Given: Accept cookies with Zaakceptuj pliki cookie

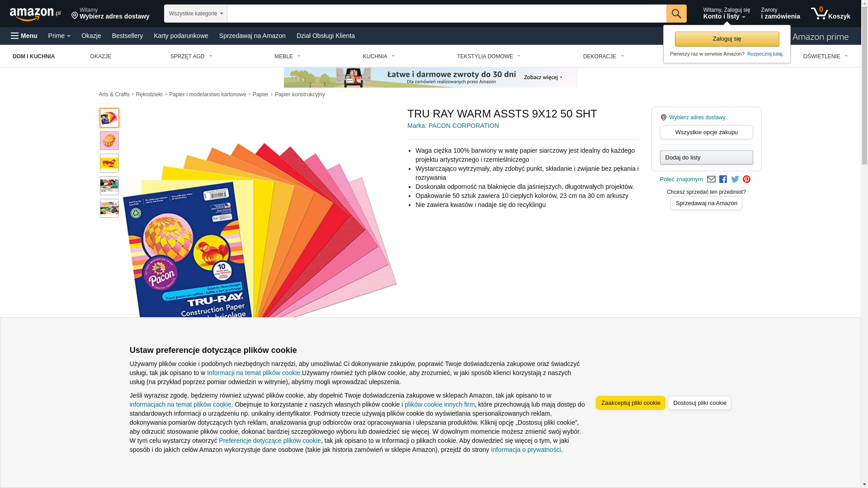Looking at the screenshot, I should [x=631, y=403].
